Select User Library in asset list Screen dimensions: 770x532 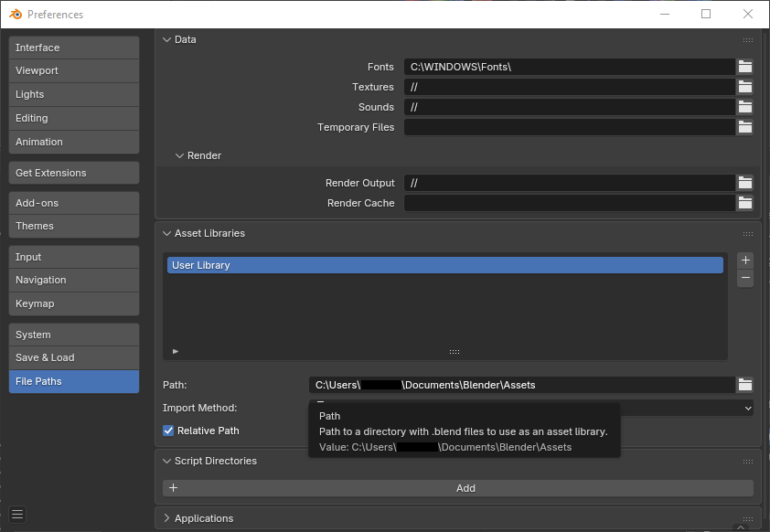coord(445,265)
